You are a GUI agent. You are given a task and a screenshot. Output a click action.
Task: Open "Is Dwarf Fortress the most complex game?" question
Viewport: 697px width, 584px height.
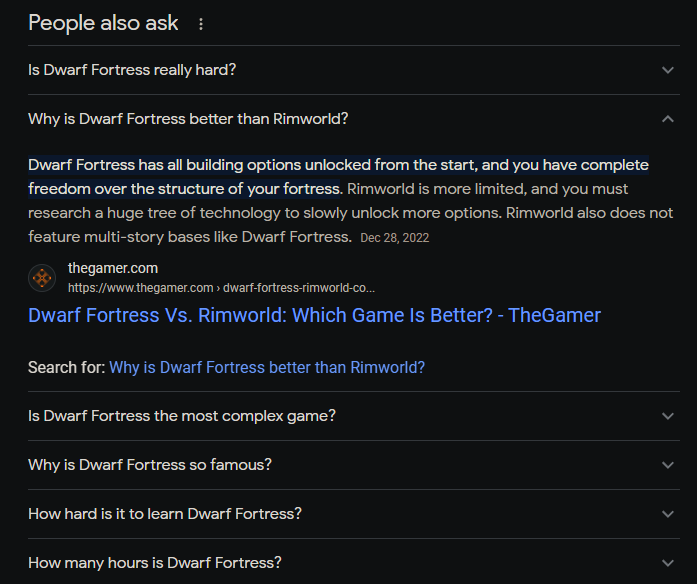pos(182,416)
